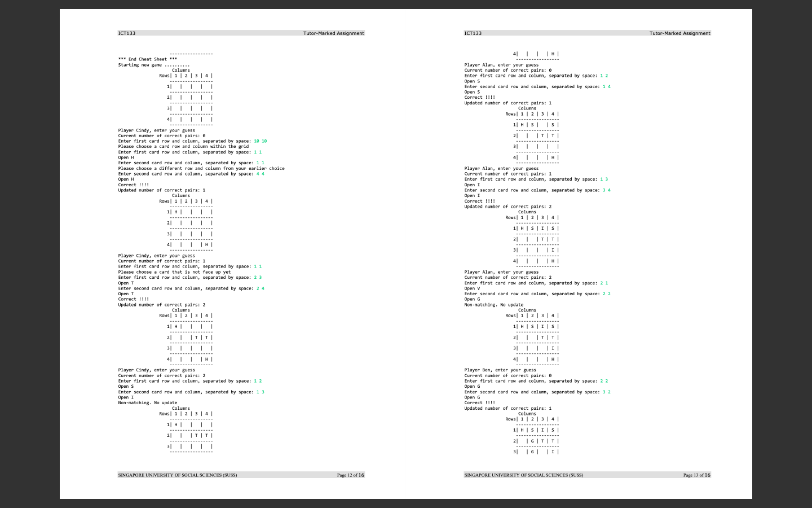Select the SINGAPORE UNIVERSITY footer on right page

point(523,475)
